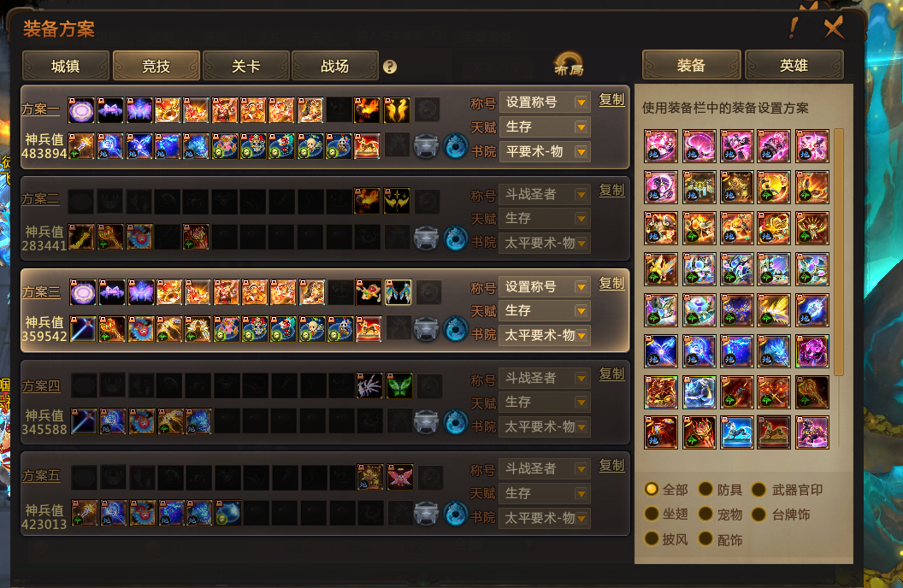The width and height of the screenshot is (903, 588).
Task: Open the 称号 设置称号 dropdown in 方案一
Action: (545, 103)
